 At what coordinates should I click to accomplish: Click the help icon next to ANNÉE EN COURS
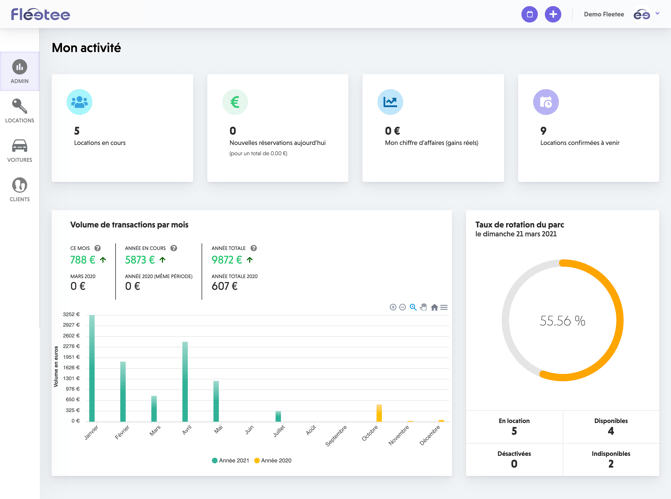pos(174,248)
